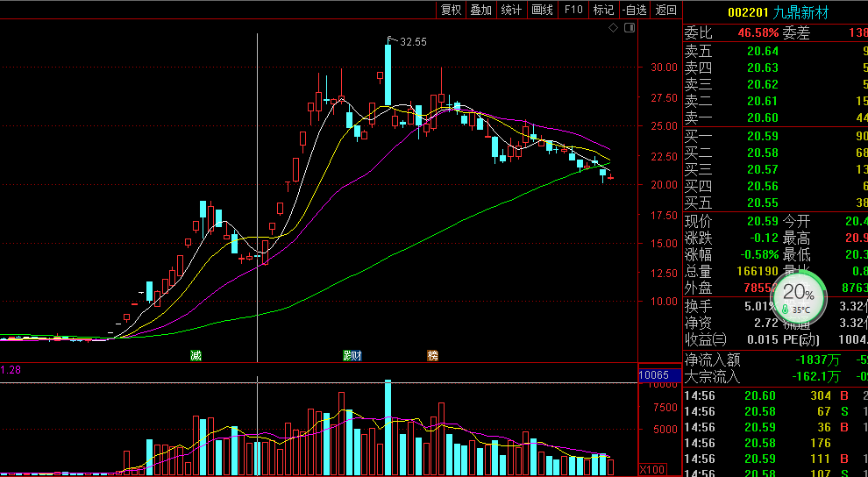Click the 7500 volume axis label
The width and height of the screenshot is (868, 477).
[666, 408]
